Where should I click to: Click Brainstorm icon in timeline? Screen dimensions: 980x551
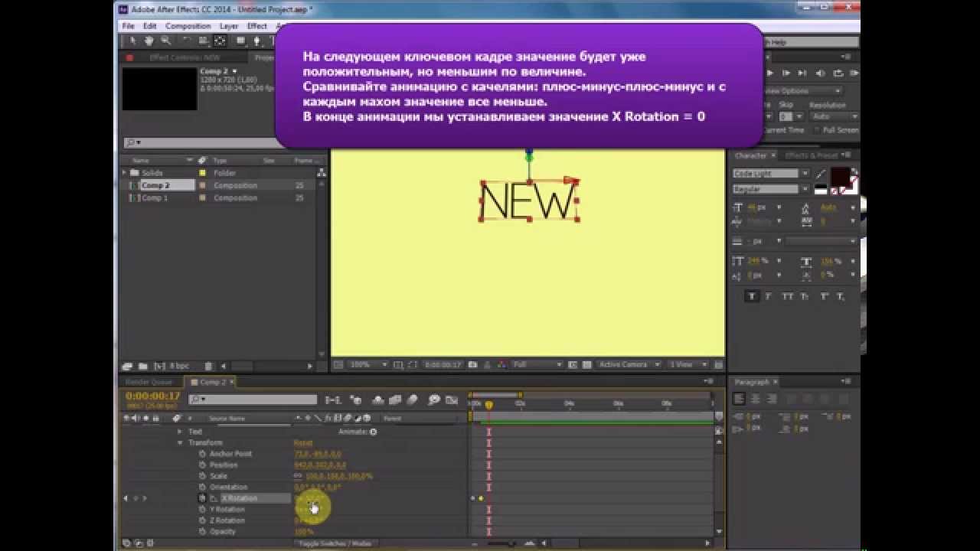coord(434,399)
